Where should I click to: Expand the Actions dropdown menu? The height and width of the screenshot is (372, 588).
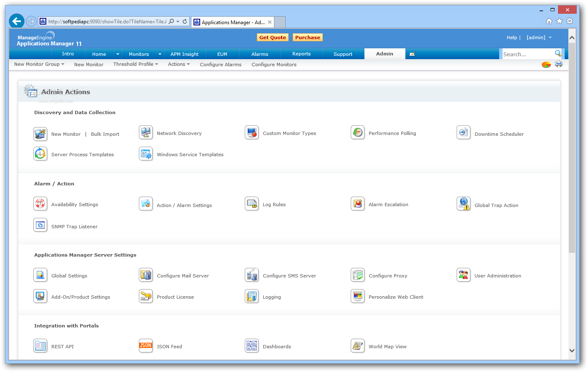(x=188, y=64)
